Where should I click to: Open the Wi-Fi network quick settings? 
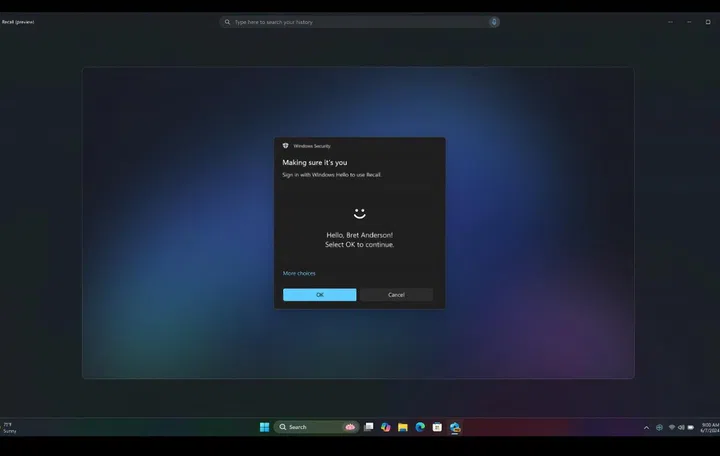point(671,428)
